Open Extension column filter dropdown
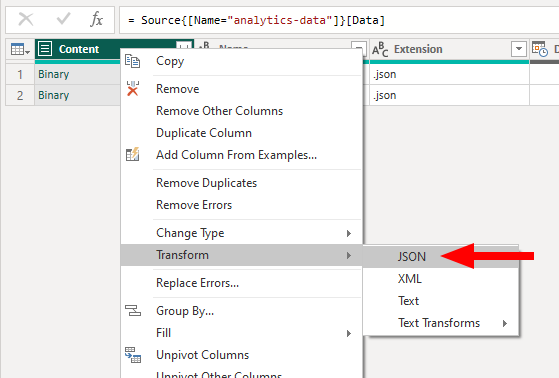The width and height of the screenshot is (559, 378). click(x=519, y=49)
